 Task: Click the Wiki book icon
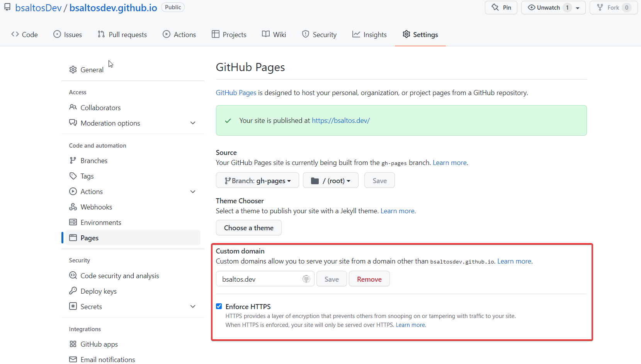click(266, 34)
